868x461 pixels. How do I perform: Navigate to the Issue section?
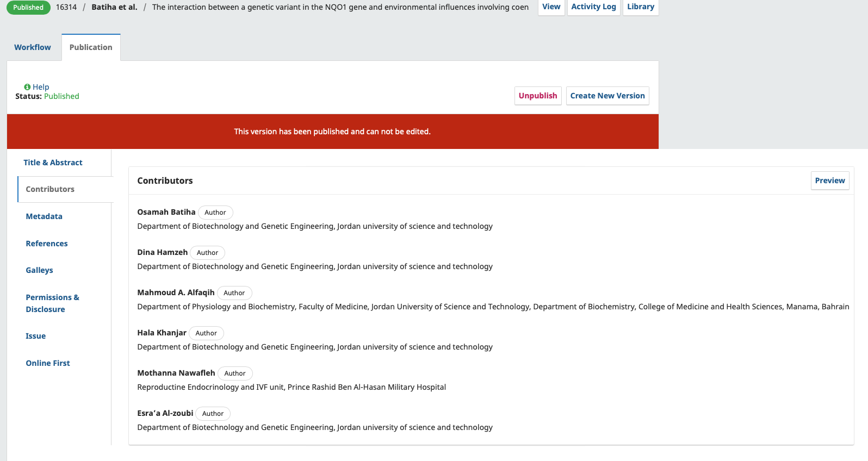pyautogui.click(x=36, y=336)
